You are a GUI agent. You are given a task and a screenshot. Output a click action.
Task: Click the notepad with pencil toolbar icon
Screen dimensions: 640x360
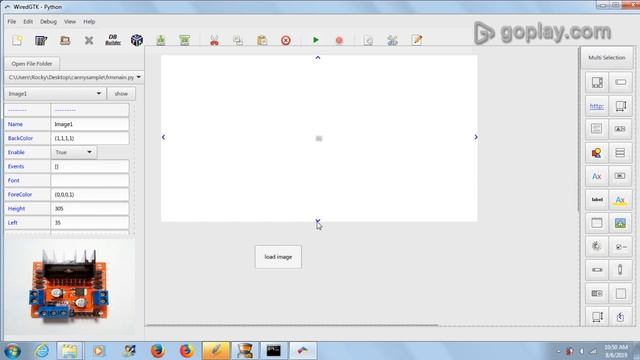(x=417, y=40)
